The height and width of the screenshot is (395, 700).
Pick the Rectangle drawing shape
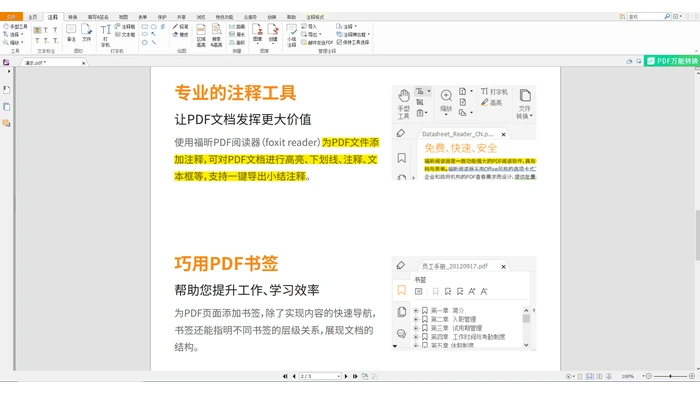click(x=145, y=27)
